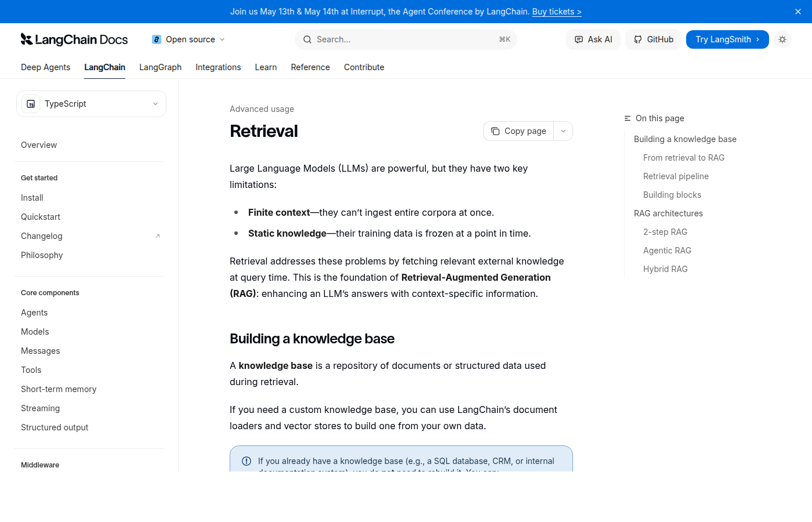
Task: Switch to the LangGraph tab
Action: [x=160, y=67]
